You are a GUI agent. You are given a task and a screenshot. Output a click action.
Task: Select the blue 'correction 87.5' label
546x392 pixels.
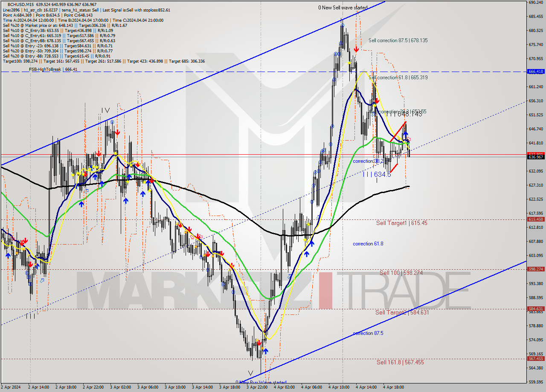click(x=368, y=333)
